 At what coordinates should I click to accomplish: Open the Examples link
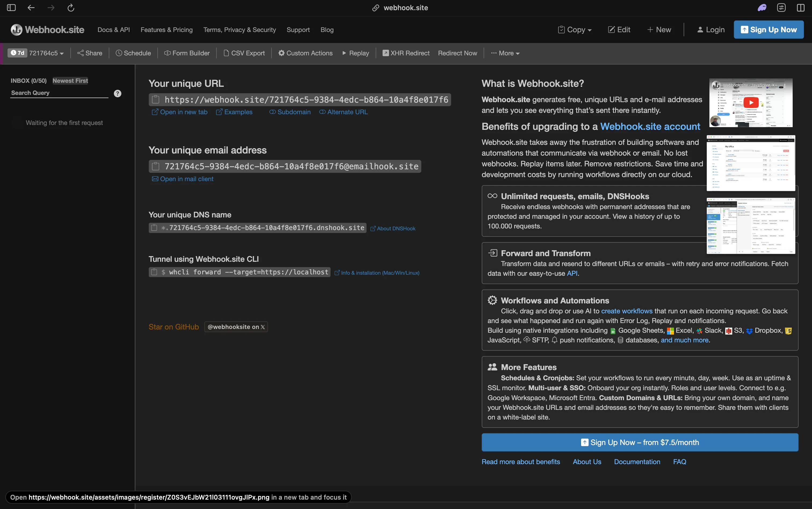tap(234, 112)
